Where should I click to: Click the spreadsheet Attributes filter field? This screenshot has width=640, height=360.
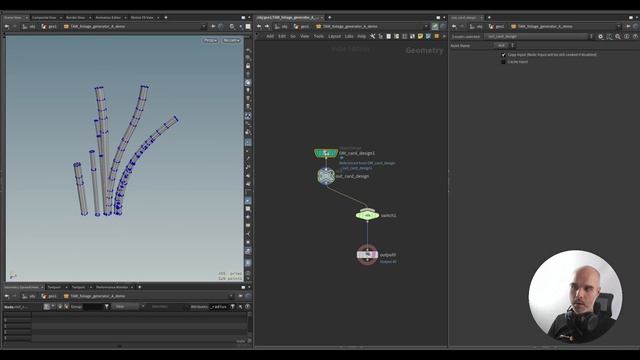coord(219,307)
